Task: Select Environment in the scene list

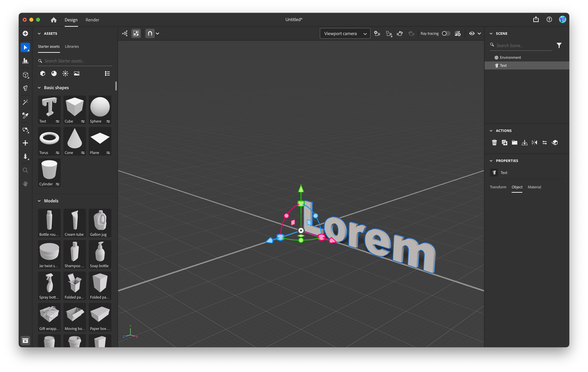Action: pos(510,57)
